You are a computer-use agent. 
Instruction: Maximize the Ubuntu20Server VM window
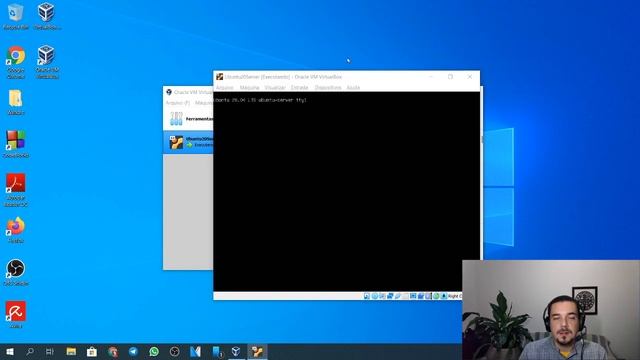(450, 77)
